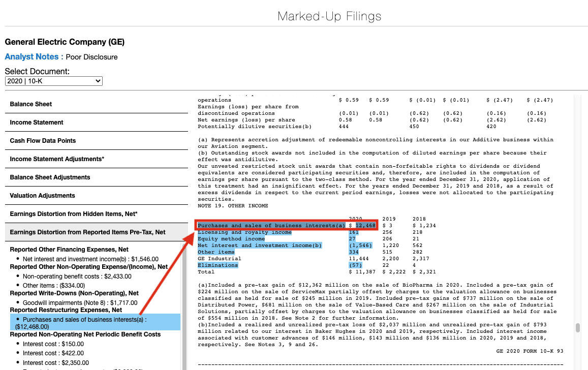This screenshot has height=370, width=588.
Task: Click the Marked-Up Filings page title
Action: click(x=329, y=16)
